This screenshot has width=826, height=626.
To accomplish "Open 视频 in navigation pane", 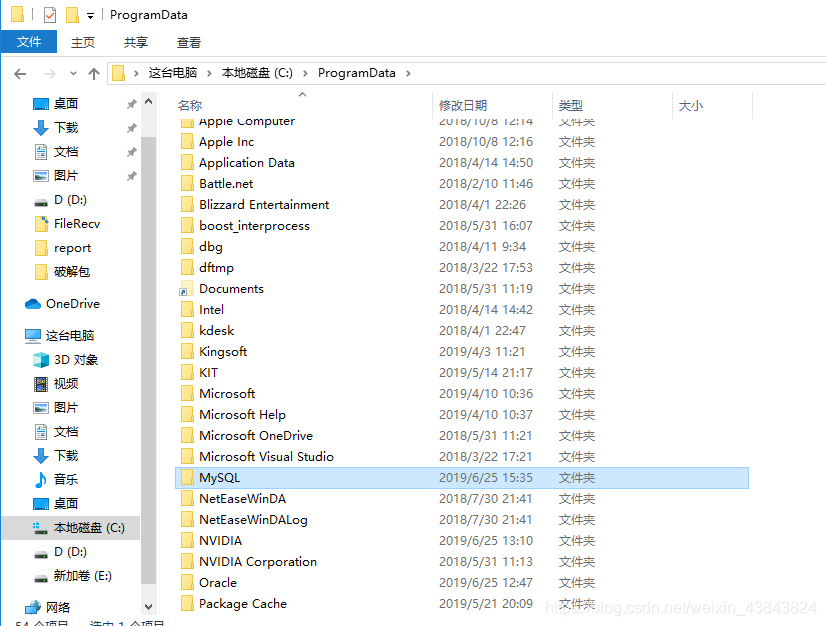I will pos(66,384).
